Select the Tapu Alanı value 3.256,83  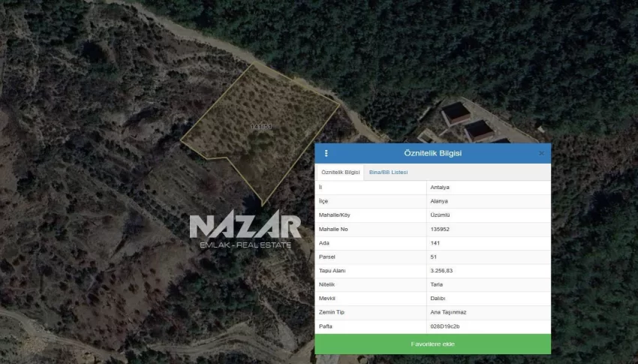pyautogui.click(x=443, y=270)
